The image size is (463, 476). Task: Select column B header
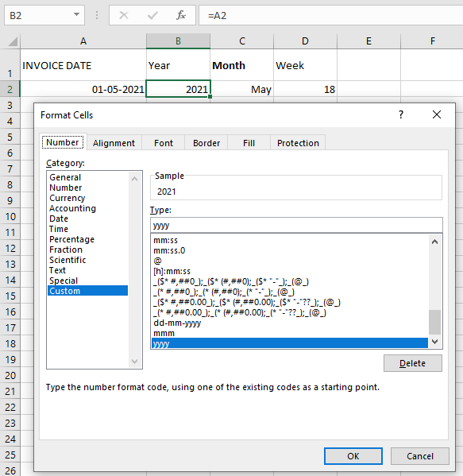178,41
